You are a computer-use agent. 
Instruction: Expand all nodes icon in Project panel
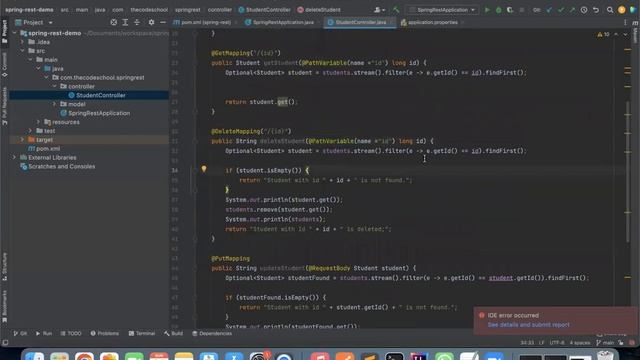click(125, 22)
